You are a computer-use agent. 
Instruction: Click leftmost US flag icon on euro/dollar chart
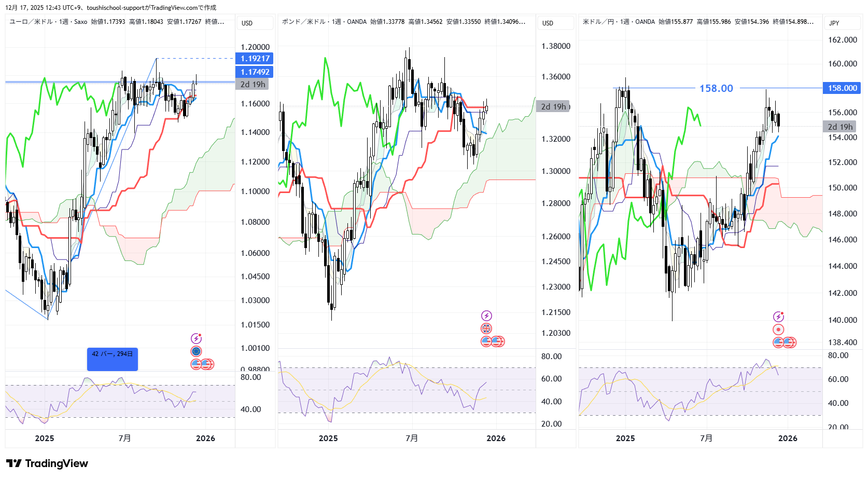196,364
